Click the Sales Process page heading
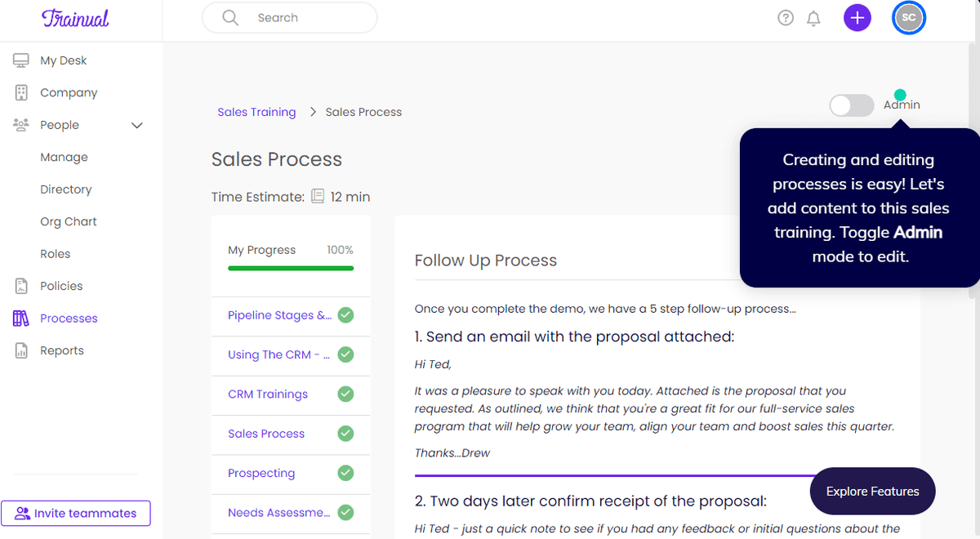980x539 pixels. tap(277, 159)
